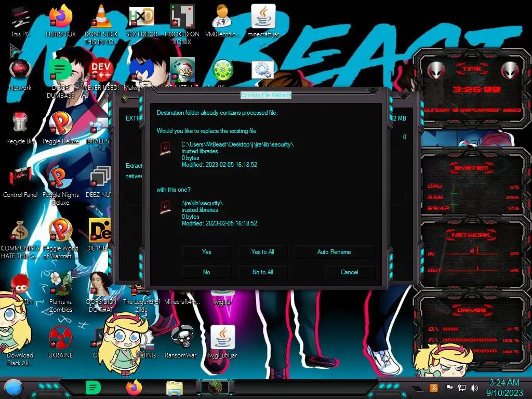This screenshot has width=532, height=399.
Task: Click the Confirm File Replace title
Action: [x=266, y=96]
